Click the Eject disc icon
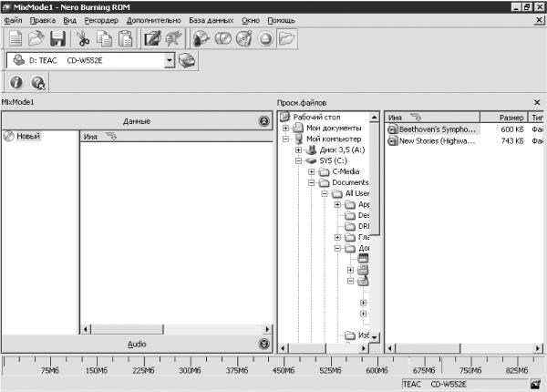 265,38
